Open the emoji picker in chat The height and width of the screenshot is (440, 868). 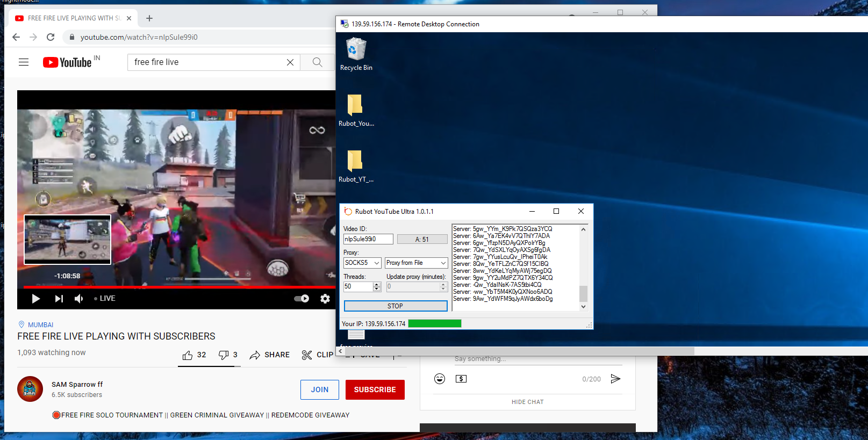440,379
